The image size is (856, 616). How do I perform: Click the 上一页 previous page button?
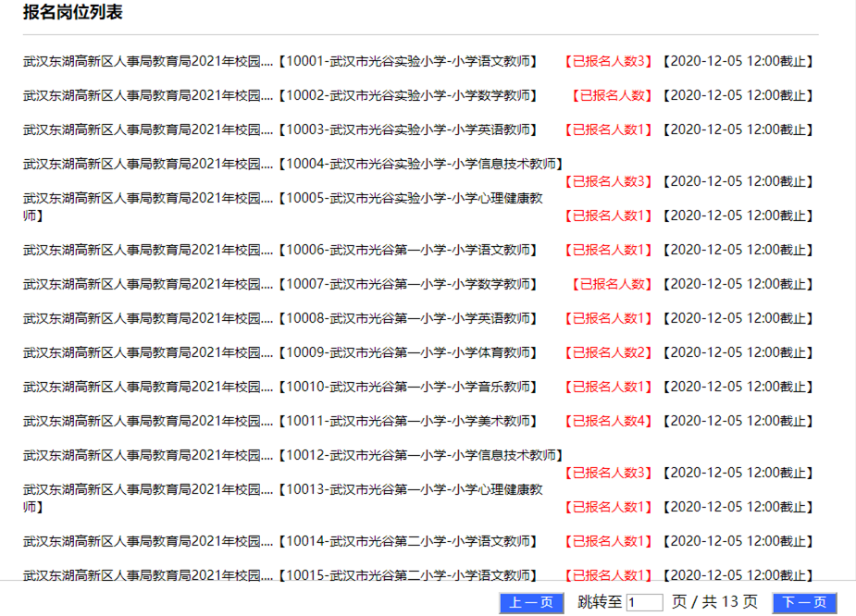pos(531,602)
